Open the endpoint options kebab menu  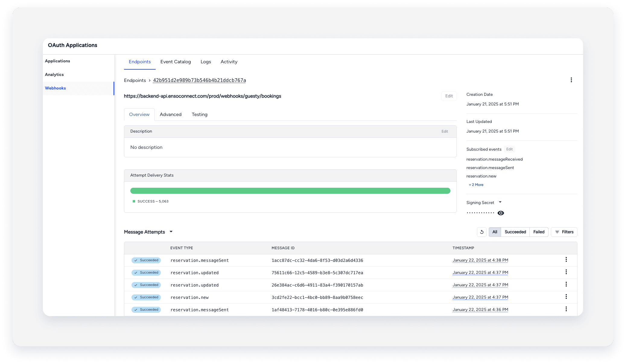tap(571, 80)
